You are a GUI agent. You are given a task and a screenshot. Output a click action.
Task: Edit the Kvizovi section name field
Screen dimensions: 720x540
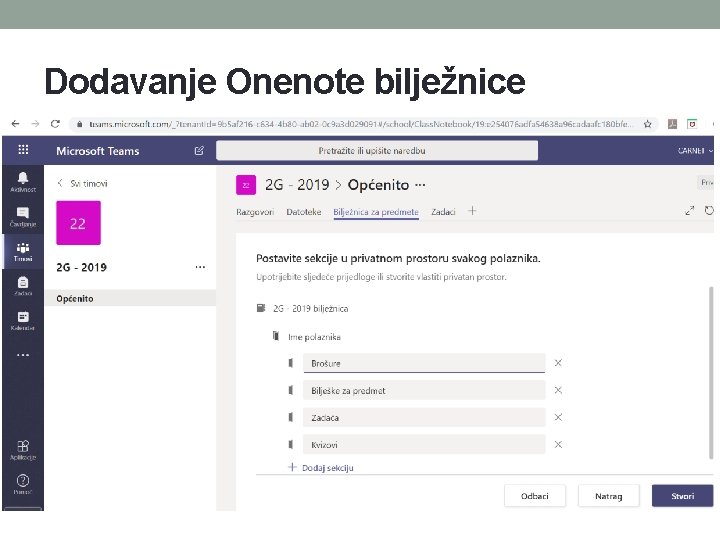[x=424, y=444]
